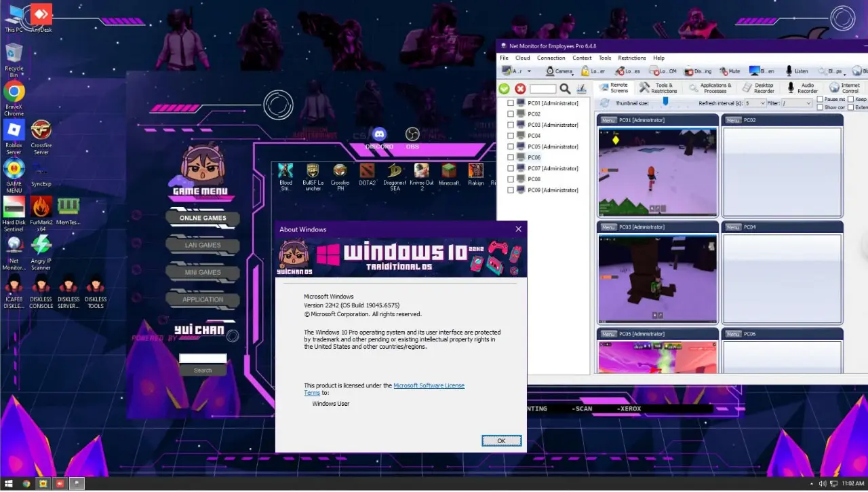
Task: Click the Windows Start button on taskbar
Action: (x=9, y=484)
